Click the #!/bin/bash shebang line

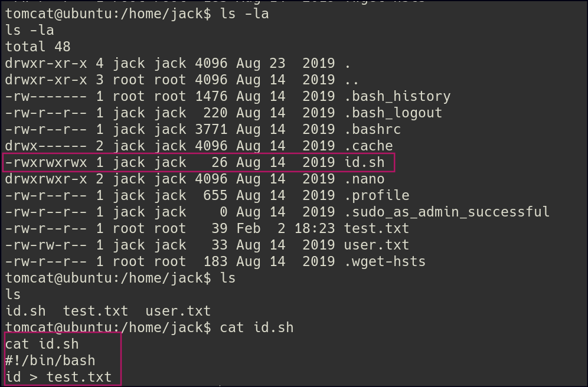coord(50,360)
